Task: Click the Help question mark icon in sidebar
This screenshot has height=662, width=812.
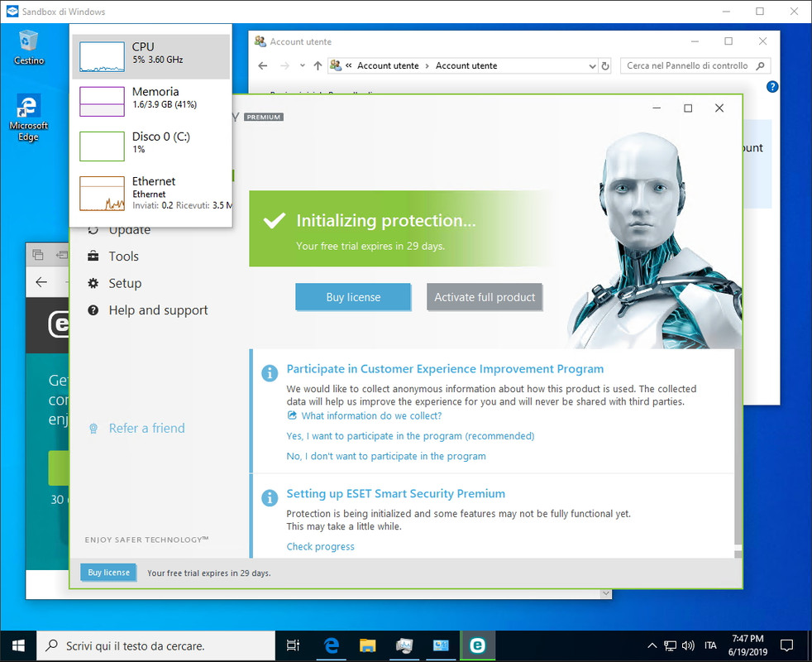Action: point(93,310)
